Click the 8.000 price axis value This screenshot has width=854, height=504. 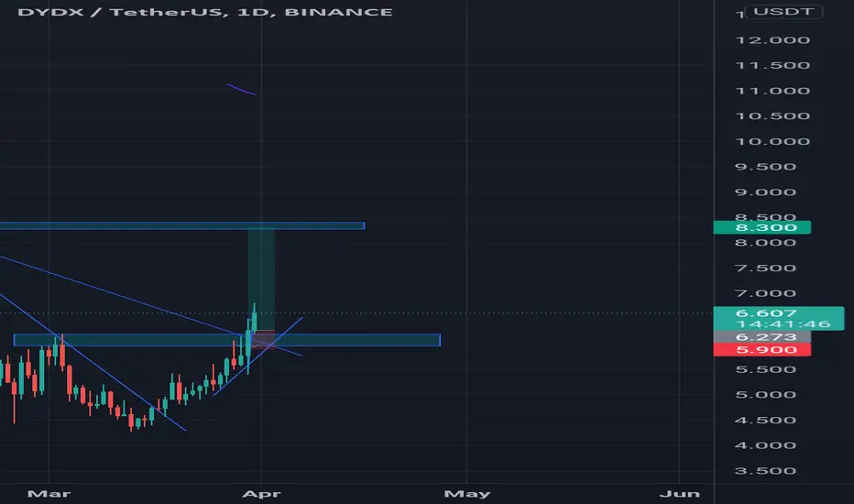click(766, 243)
